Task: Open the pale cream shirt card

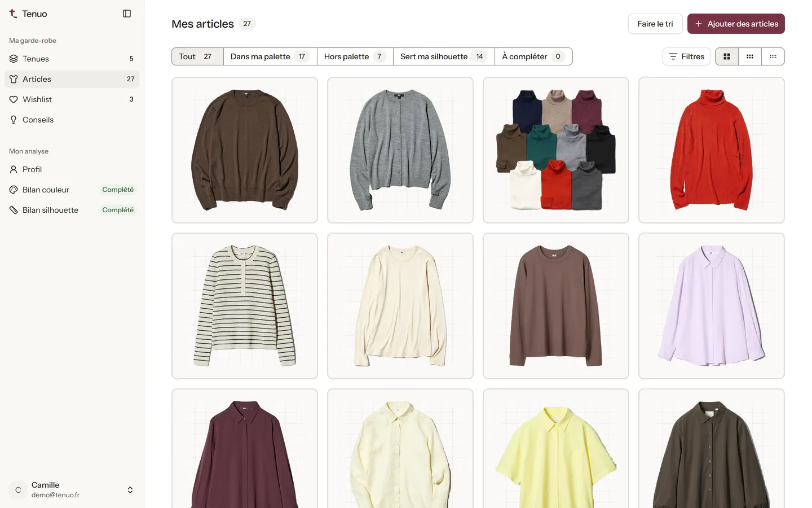Action: (400, 449)
